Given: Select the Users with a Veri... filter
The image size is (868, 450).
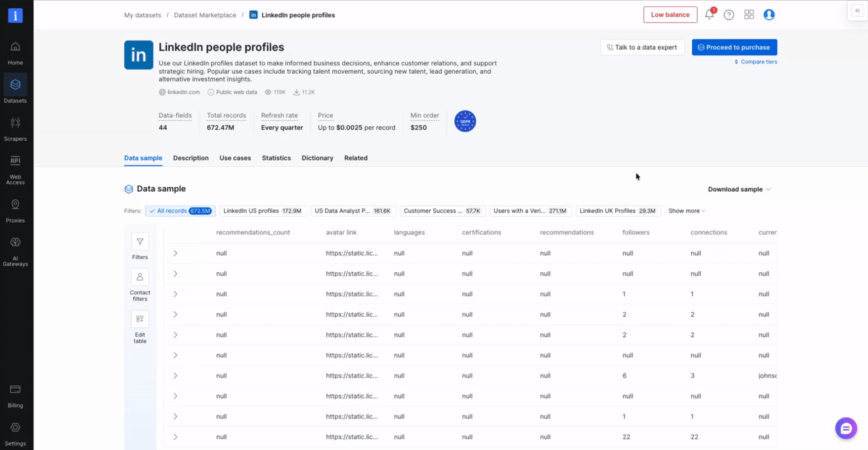Looking at the screenshot, I should 531,211.
